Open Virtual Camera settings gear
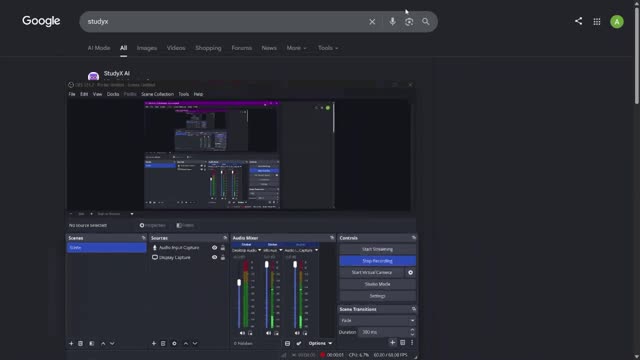640x360 pixels. pos(410,272)
